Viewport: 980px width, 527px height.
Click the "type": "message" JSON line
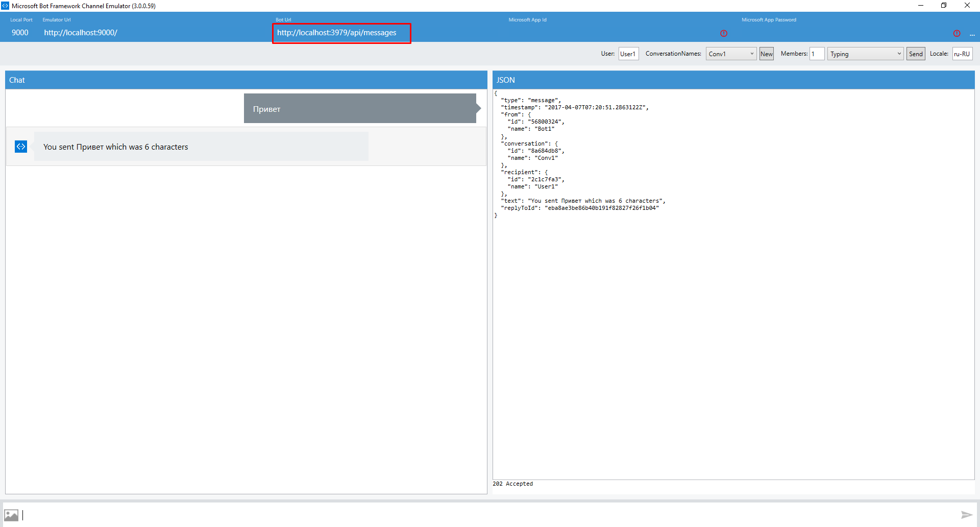531,101
